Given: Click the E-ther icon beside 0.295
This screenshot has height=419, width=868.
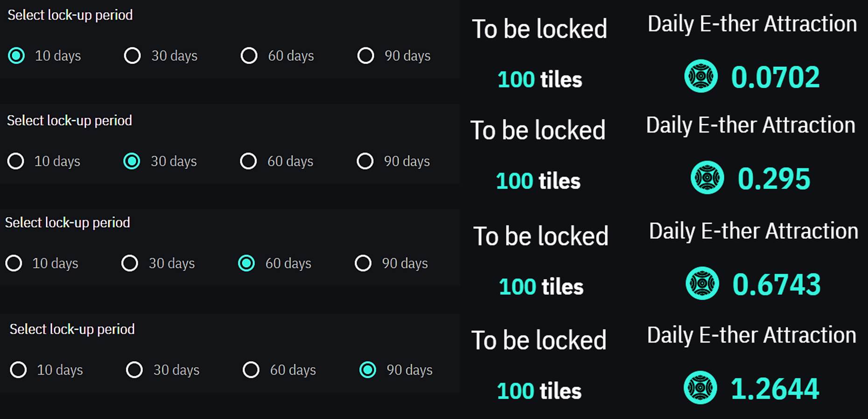Looking at the screenshot, I should click(x=707, y=178).
